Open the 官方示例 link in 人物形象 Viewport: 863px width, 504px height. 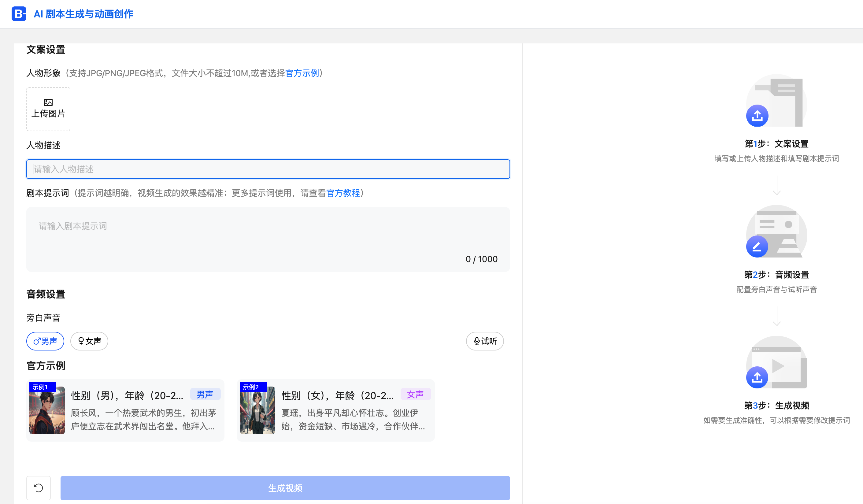(x=302, y=73)
